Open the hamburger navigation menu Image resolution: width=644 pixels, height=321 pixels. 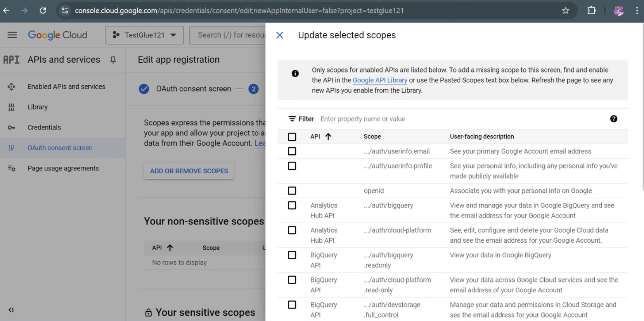[x=12, y=35]
